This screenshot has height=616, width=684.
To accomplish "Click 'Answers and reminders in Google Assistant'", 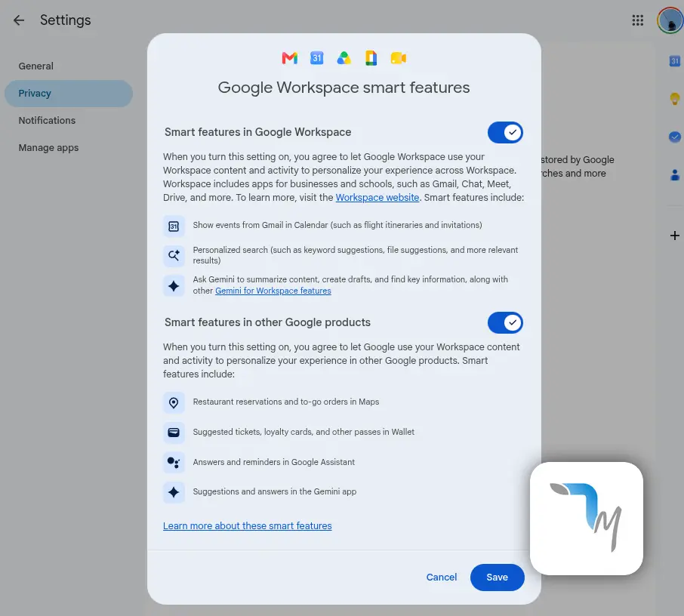I will tap(273, 461).
